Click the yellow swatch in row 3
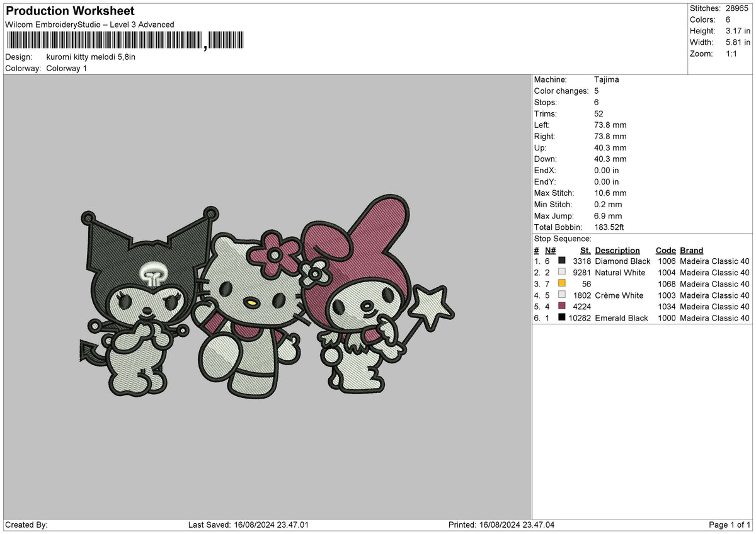756x534 pixels. pos(562,284)
